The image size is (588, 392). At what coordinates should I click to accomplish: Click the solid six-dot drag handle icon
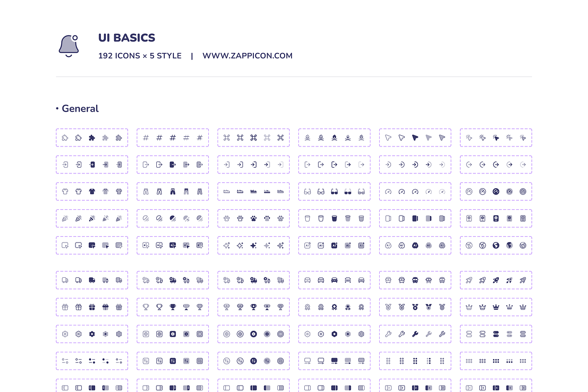coord(415,361)
